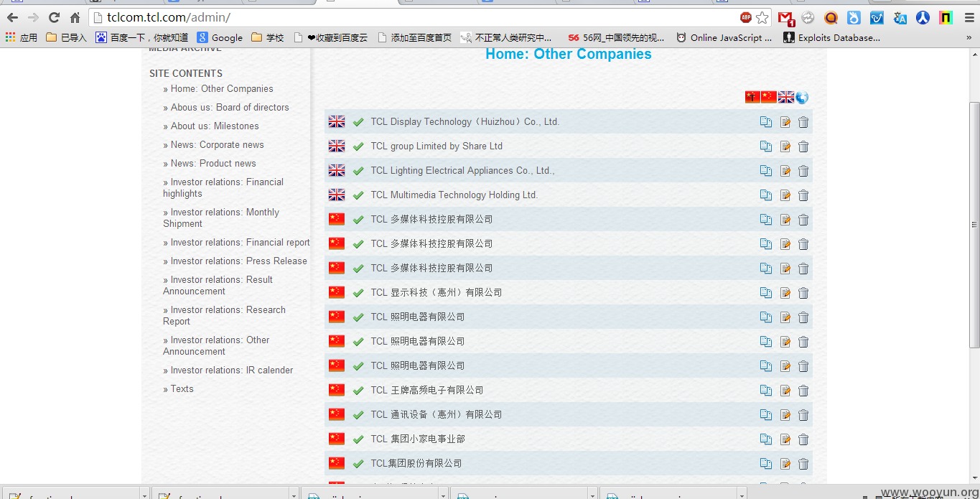Toggle published check for TCL Multimedia Technology Holding
The image size is (980, 499).
pyautogui.click(x=358, y=195)
